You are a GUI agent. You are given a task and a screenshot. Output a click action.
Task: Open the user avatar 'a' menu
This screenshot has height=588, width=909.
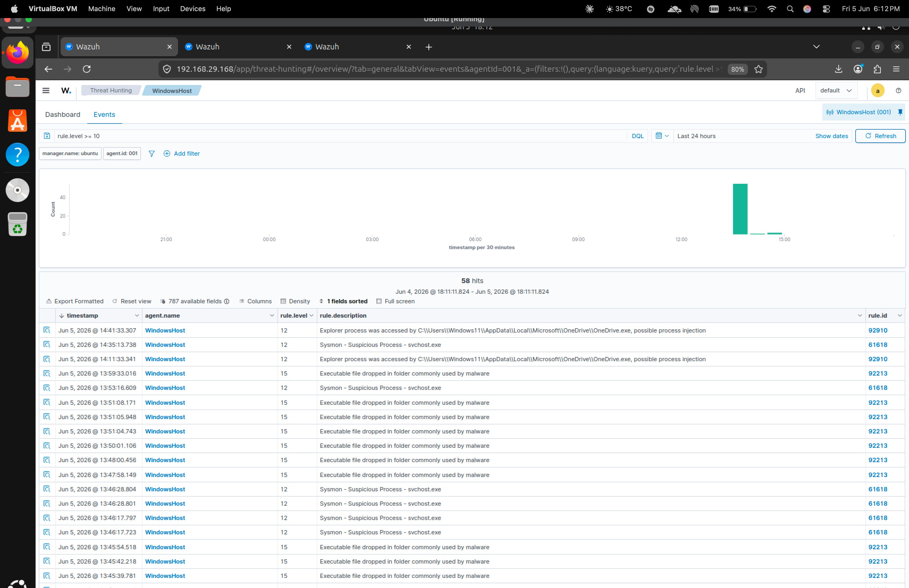[x=878, y=91]
